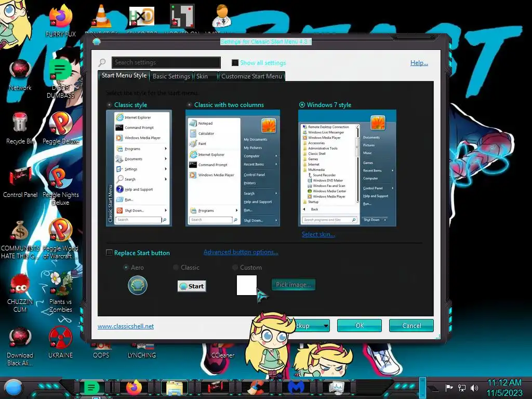Open Firefox from the taskbar
This screenshot has width=532, height=399.
tap(134, 388)
